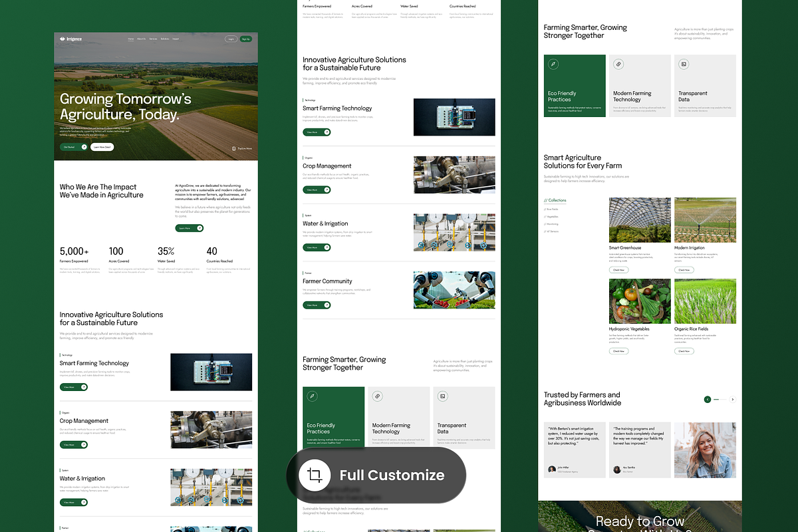Screen dimensions: 798x532
Task: Click leaf icon on right preview's Eco Friendly card
Action: [553, 65]
